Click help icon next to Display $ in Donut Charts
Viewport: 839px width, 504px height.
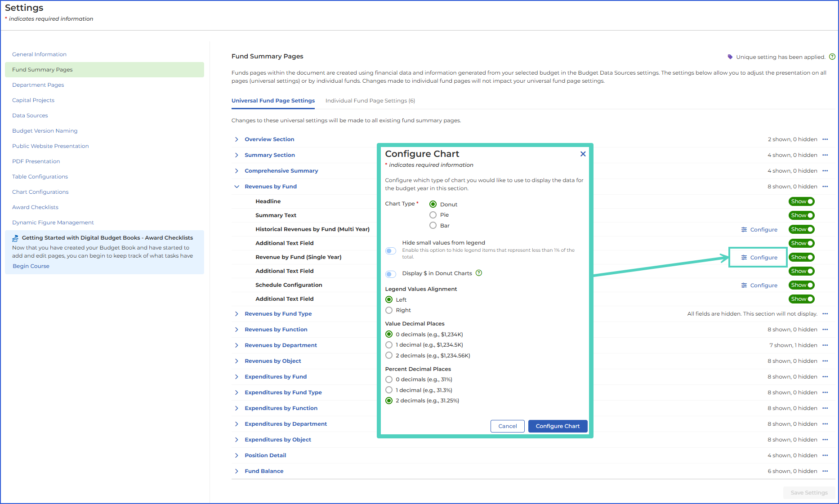click(x=479, y=273)
